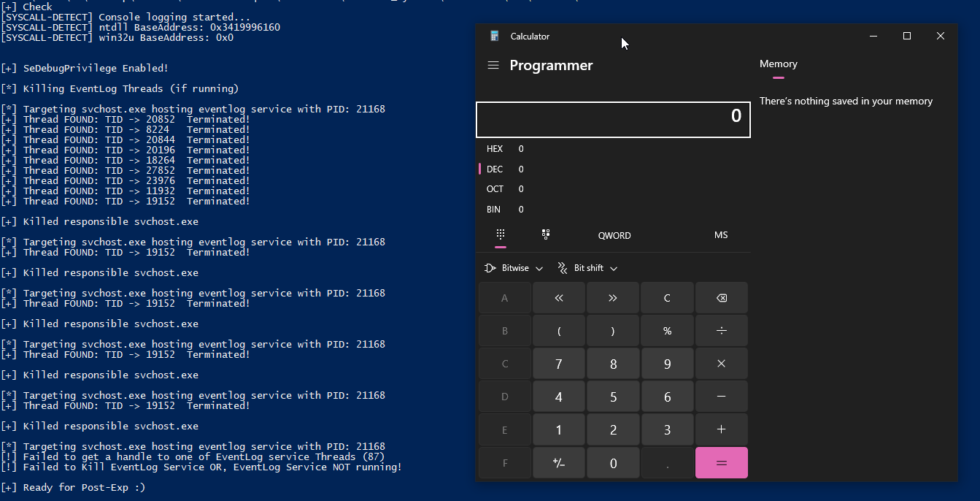This screenshot has height=501, width=980.
Task: Click 'Console logging started...' line
Action: click(x=126, y=17)
